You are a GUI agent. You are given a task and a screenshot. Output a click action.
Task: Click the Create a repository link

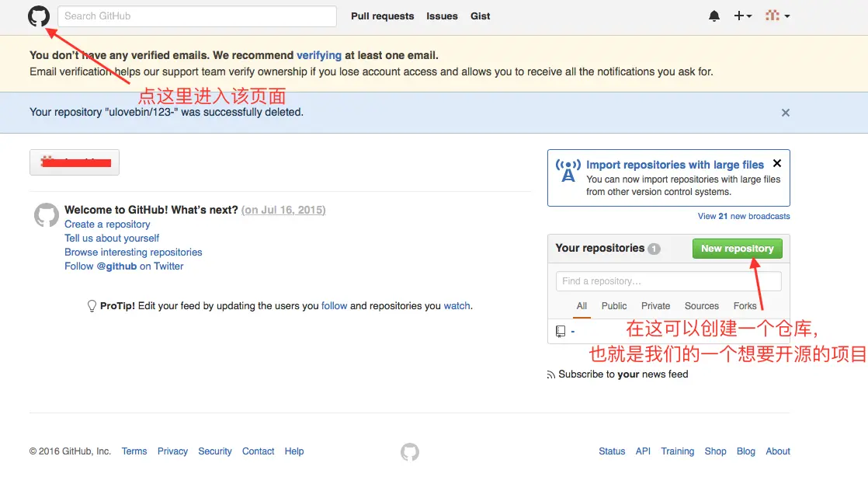point(107,225)
